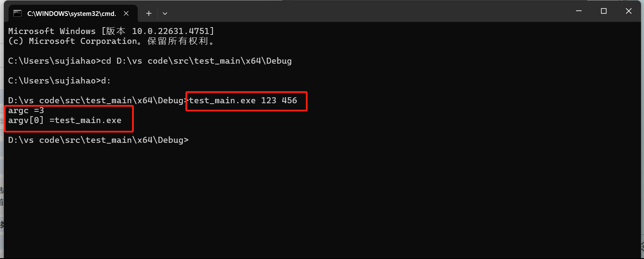The height and width of the screenshot is (259, 644).
Task: Open a new terminal tab
Action: [148, 13]
